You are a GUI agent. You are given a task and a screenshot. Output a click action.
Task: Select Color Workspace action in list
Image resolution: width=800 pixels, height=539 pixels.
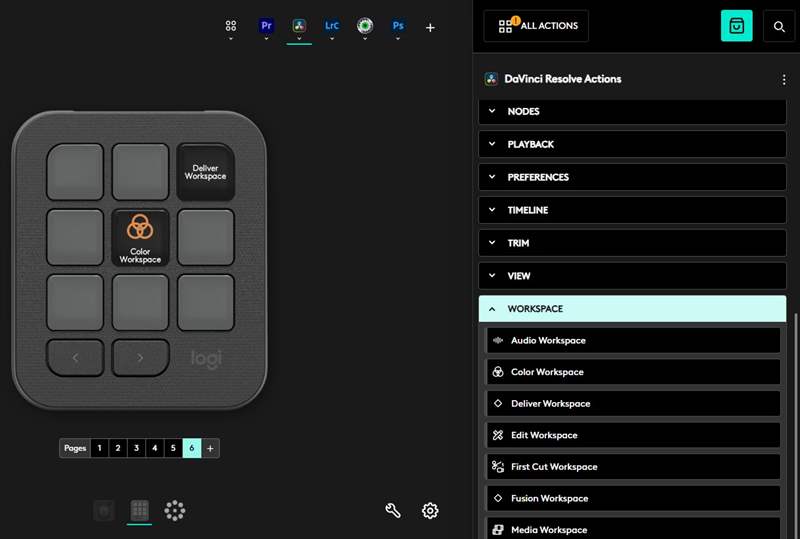[x=633, y=372]
